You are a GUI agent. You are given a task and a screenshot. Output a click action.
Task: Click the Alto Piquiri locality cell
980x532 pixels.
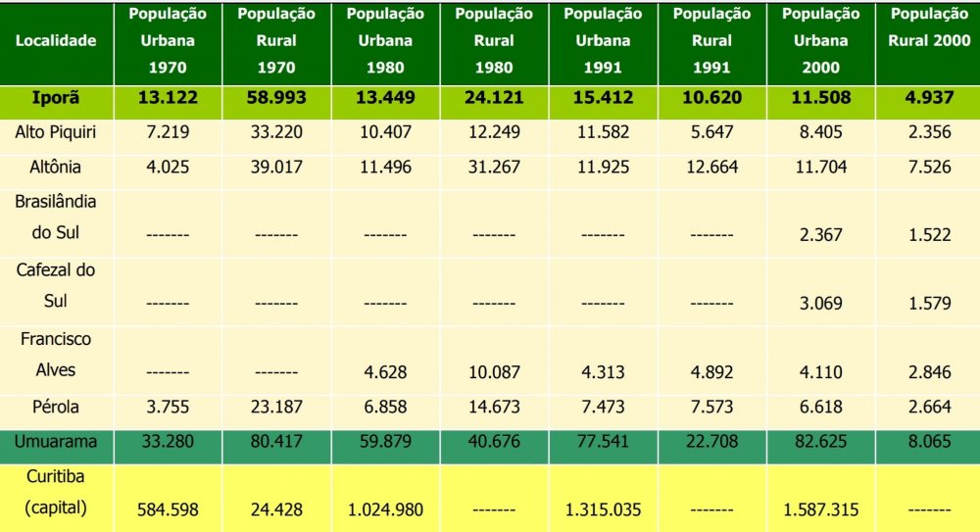(56, 132)
